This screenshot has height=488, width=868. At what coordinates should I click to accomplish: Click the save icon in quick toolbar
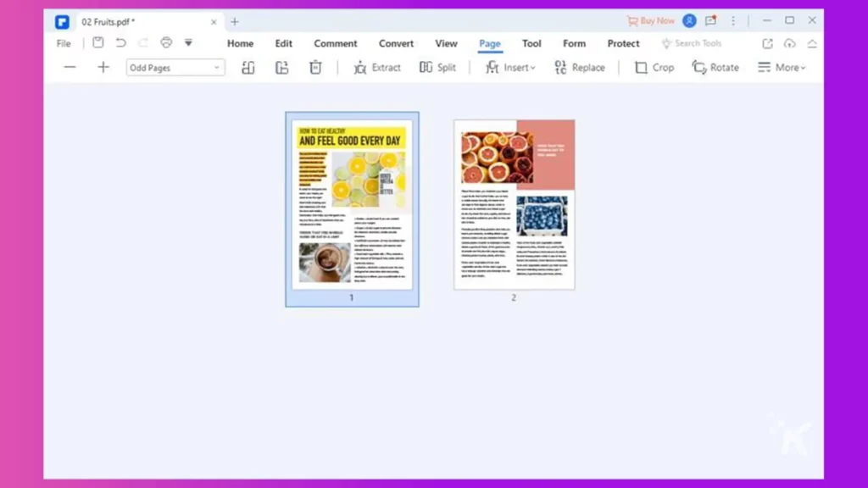tap(98, 42)
